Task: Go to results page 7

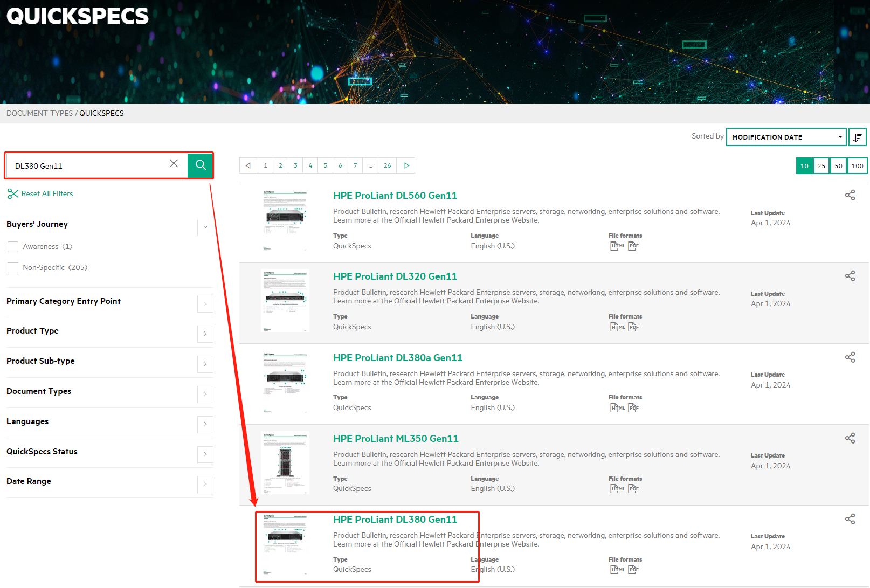Action: click(x=355, y=165)
